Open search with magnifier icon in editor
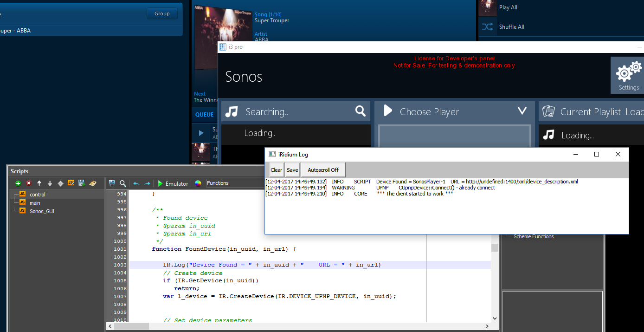The height and width of the screenshot is (332, 644). click(122, 183)
